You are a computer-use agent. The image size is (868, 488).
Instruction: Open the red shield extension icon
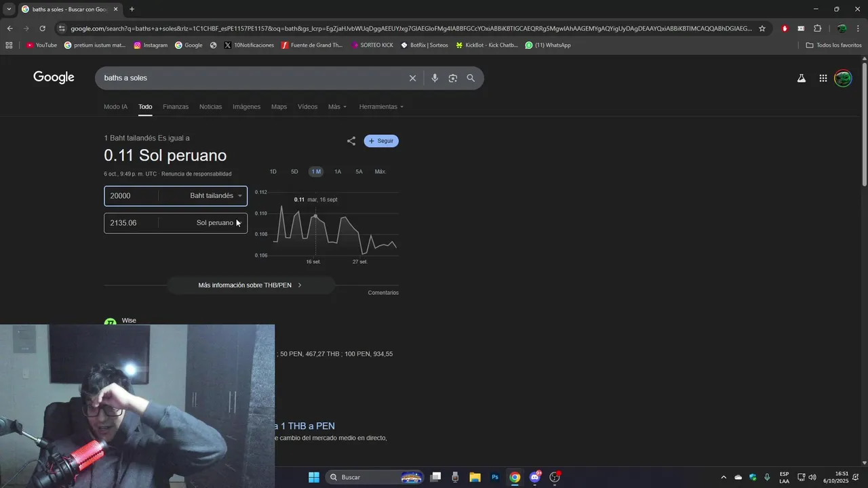tap(785, 28)
